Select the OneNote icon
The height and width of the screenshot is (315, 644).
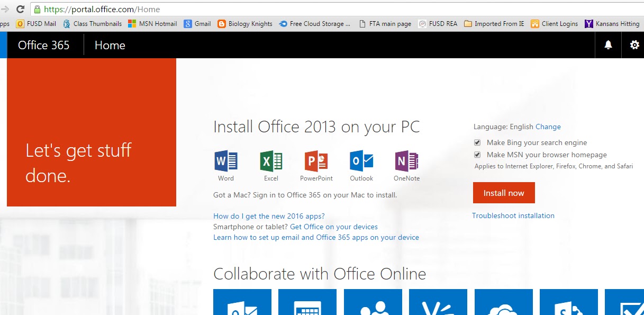pos(405,161)
